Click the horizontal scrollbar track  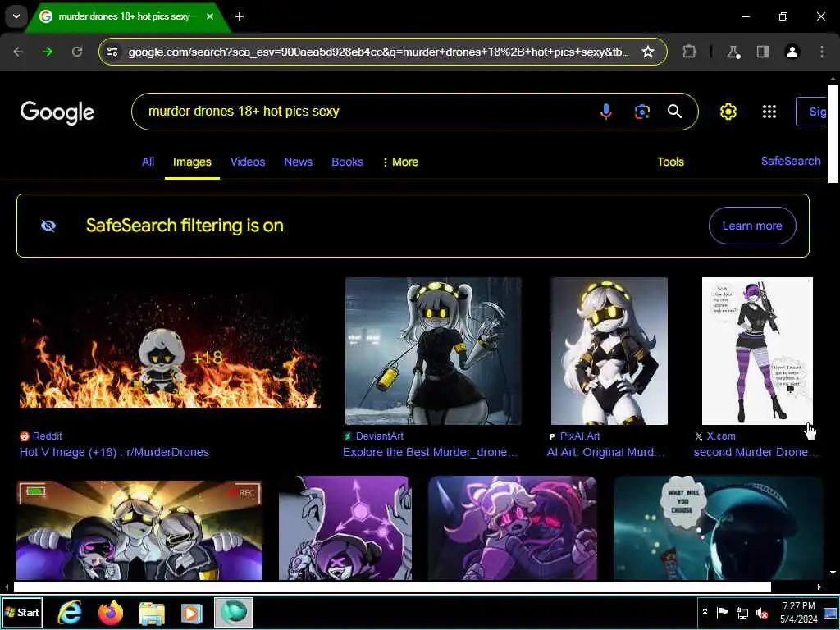pyautogui.click(x=392, y=587)
